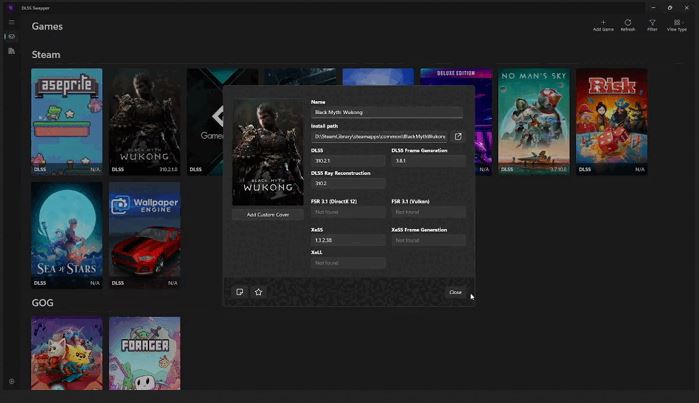
Task: Click the FSR 3.1 (Vulkan) field
Action: point(428,212)
